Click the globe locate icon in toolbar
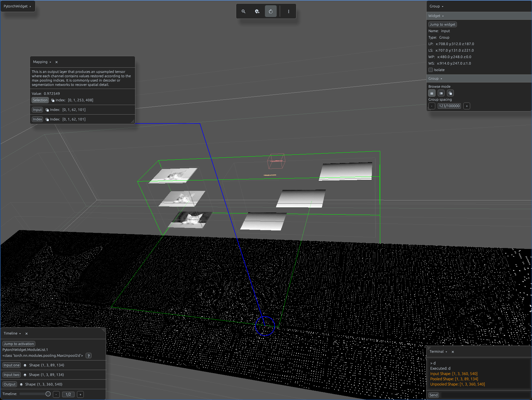This screenshot has width=532, height=400. pos(257,11)
